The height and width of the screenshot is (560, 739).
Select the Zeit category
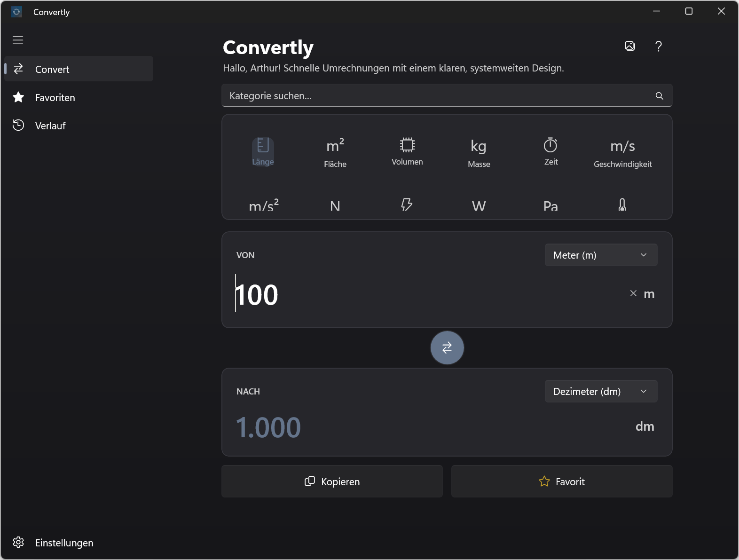pyautogui.click(x=551, y=151)
